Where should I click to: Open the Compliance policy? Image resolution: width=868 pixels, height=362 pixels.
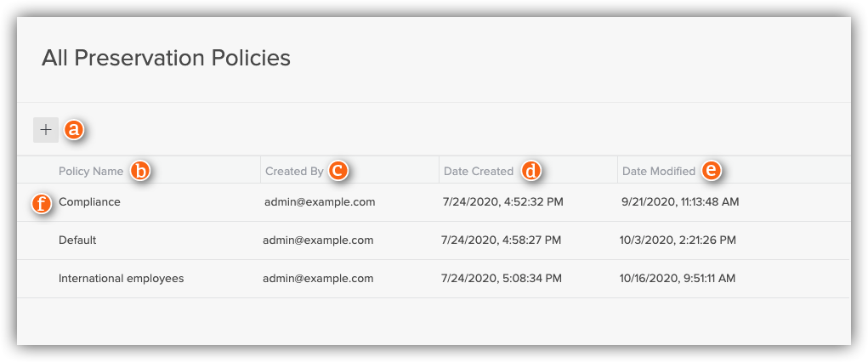[x=89, y=202]
